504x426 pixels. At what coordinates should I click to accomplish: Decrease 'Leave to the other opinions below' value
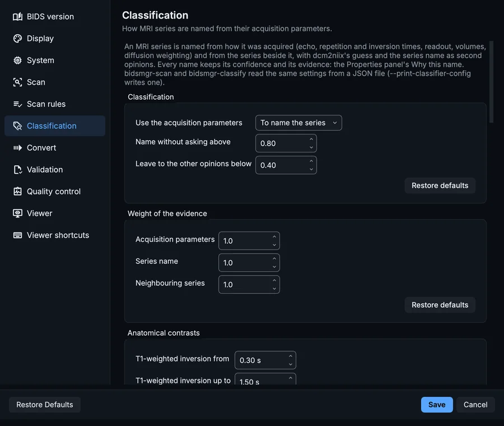(x=311, y=169)
